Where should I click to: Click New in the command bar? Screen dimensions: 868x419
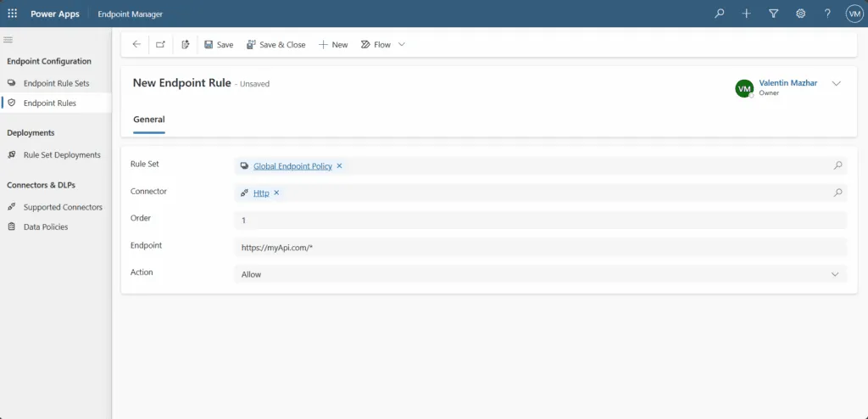(333, 44)
